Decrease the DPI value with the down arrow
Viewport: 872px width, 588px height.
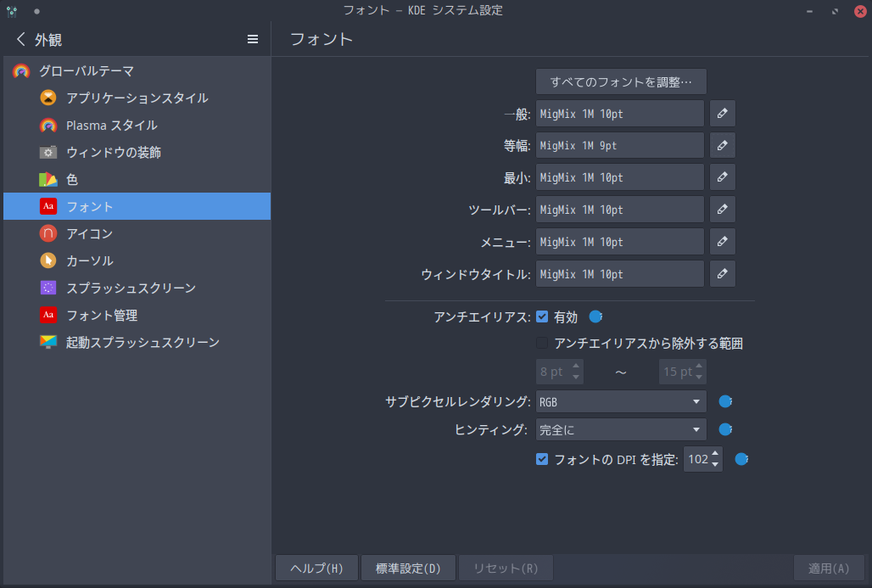[715, 464]
